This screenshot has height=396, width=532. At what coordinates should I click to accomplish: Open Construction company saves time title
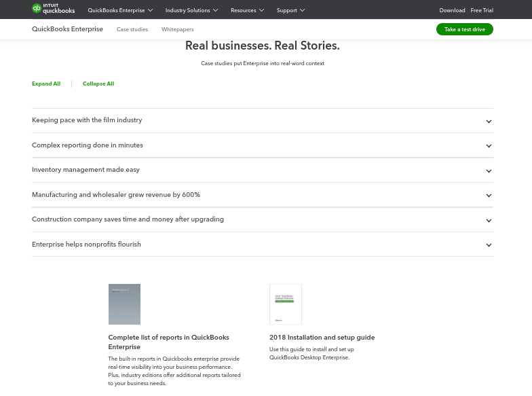(x=128, y=219)
